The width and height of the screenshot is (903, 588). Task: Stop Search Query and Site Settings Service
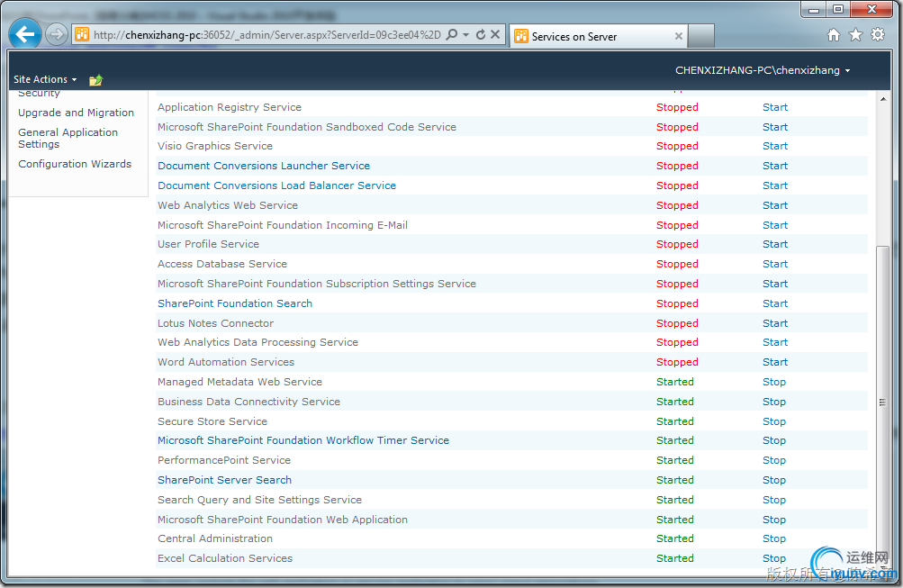774,500
